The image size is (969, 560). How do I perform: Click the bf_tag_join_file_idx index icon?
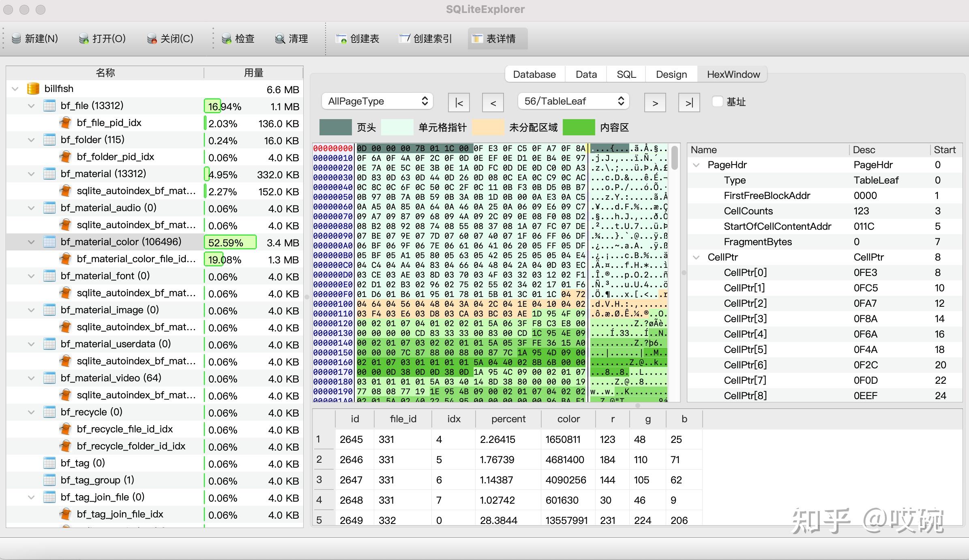[x=65, y=514]
